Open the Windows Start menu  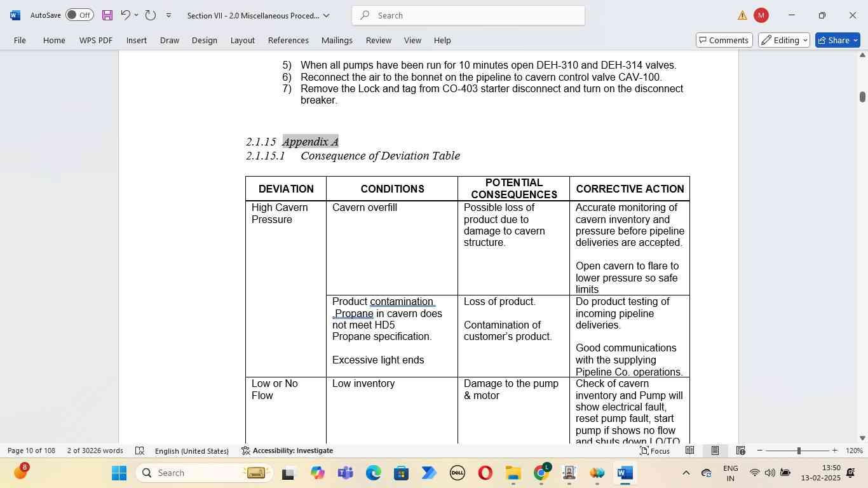(x=119, y=473)
